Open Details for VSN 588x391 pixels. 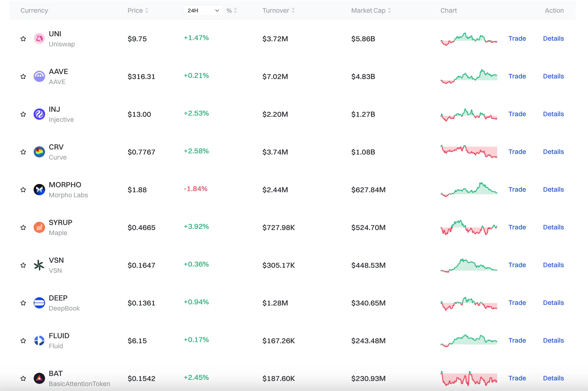pyautogui.click(x=553, y=265)
